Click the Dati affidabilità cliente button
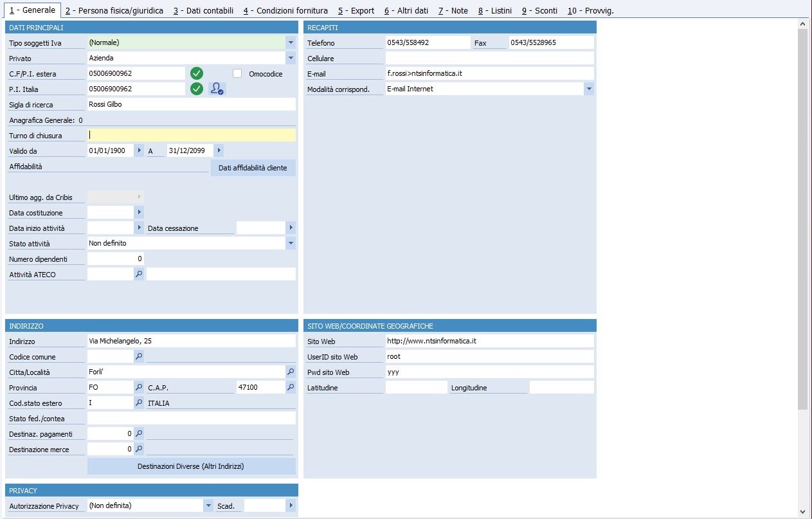This screenshot has width=812, height=519. point(253,168)
